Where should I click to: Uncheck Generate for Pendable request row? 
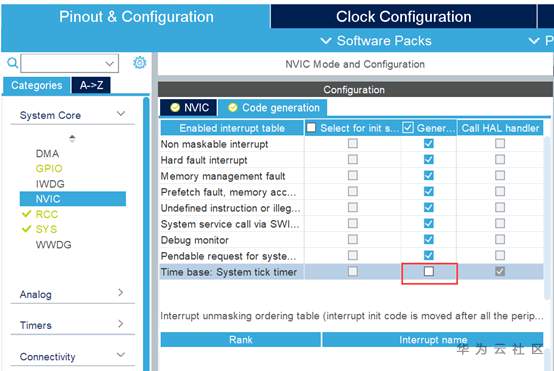click(x=429, y=255)
